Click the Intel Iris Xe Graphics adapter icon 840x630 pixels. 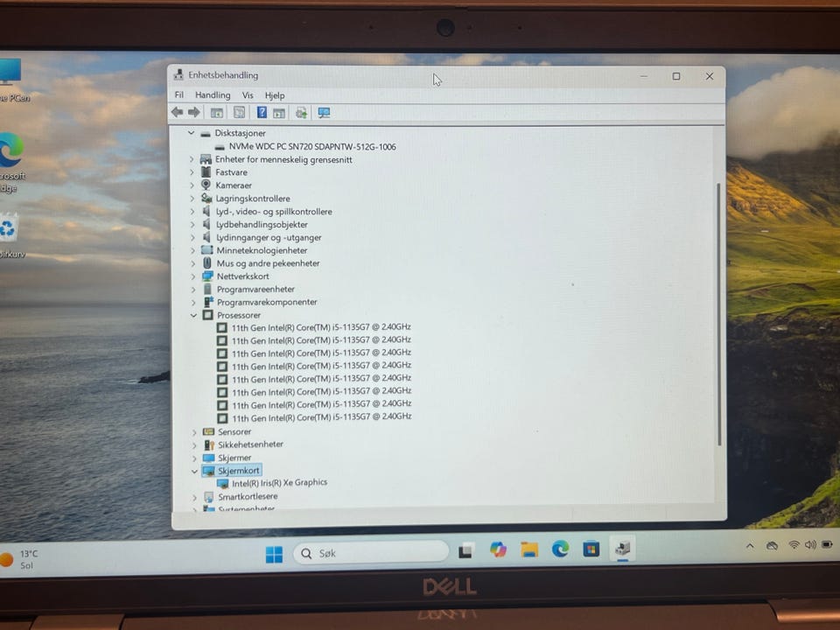click(x=223, y=484)
